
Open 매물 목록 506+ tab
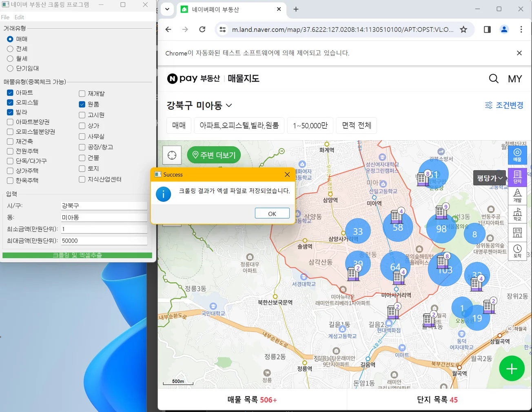coord(252,400)
